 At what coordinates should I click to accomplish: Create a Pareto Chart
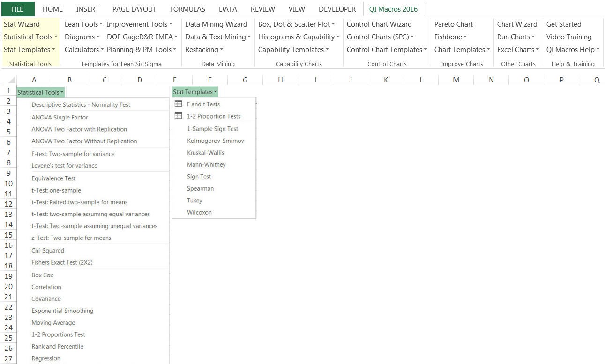453,24
